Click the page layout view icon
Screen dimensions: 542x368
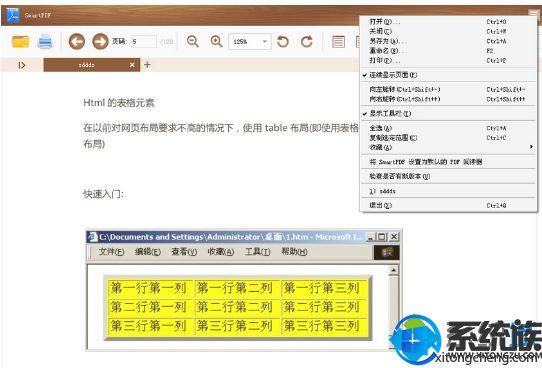coord(338,42)
